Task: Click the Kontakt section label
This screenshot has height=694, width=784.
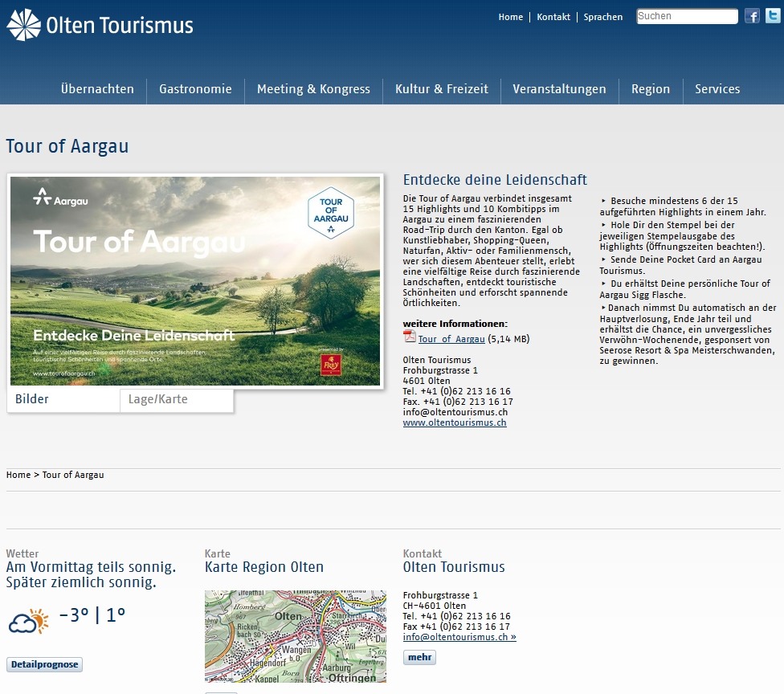Action: (x=422, y=553)
